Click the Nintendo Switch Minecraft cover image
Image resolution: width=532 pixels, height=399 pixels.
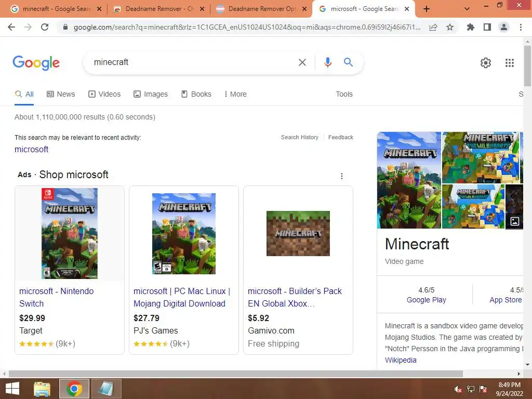[x=70, y=233]
